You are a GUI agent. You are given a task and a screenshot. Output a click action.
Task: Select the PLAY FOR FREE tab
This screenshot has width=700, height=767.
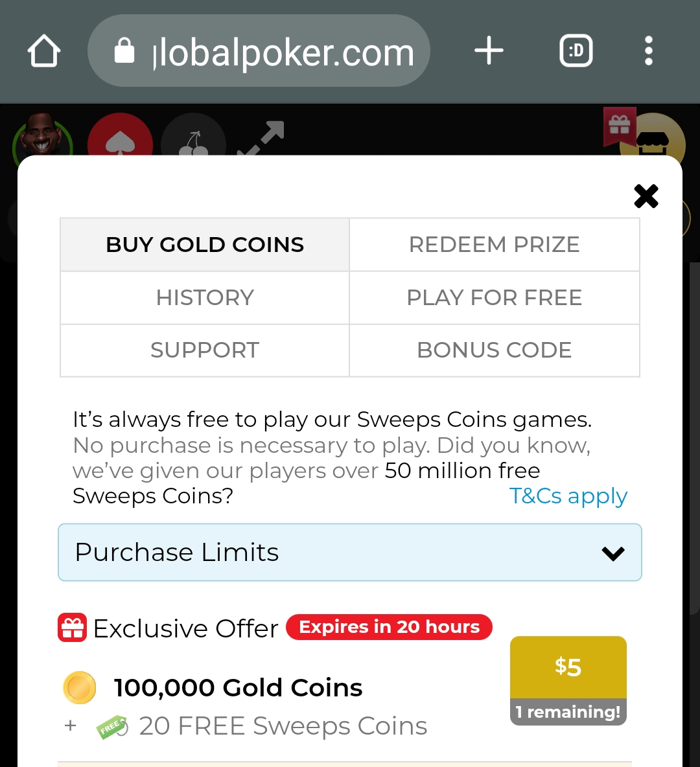click(x=494, y=297)
